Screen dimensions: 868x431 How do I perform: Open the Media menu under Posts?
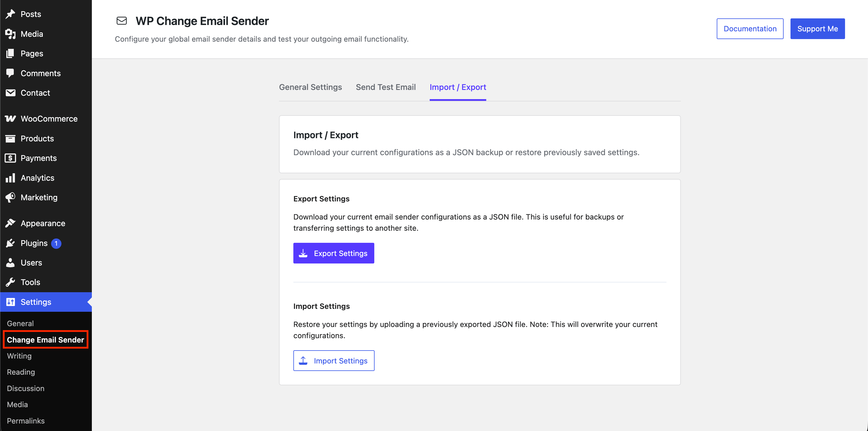(x=46, y=34)
